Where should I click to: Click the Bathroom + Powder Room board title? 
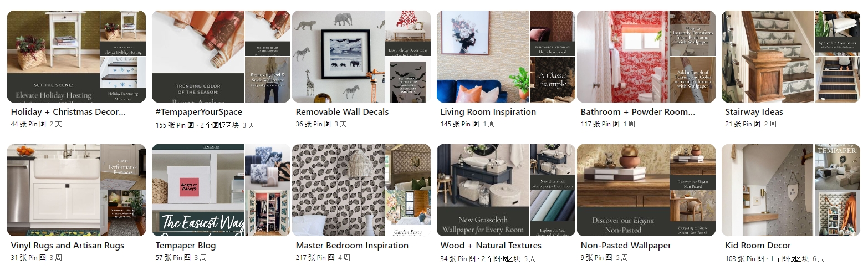coord(637,112)
